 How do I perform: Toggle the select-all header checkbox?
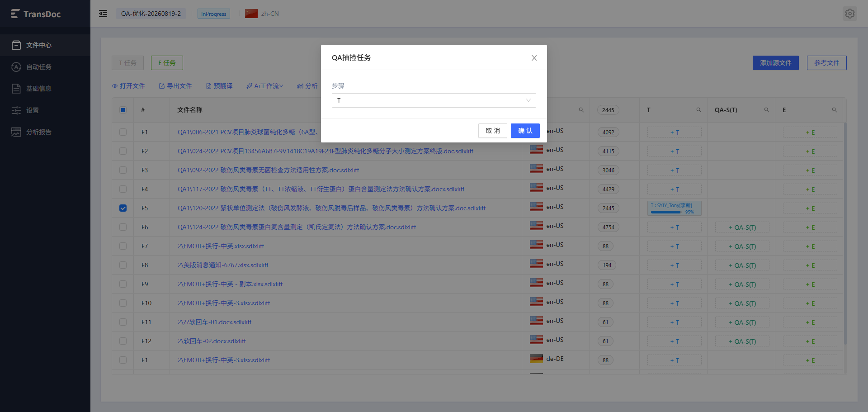[123, 110]
